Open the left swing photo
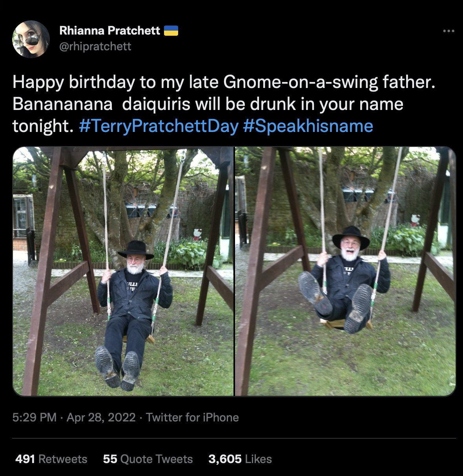This screenshot has width=463, height=476. pos(123,271)
